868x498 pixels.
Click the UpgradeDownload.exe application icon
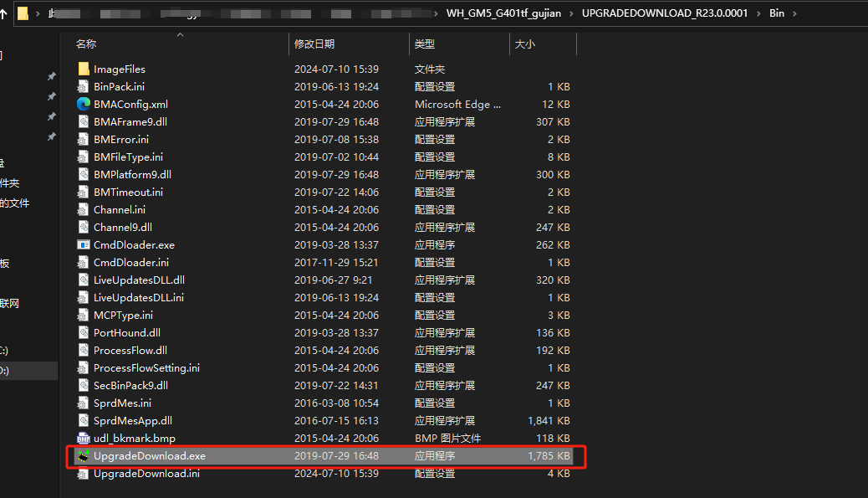(x=84, y=456)
